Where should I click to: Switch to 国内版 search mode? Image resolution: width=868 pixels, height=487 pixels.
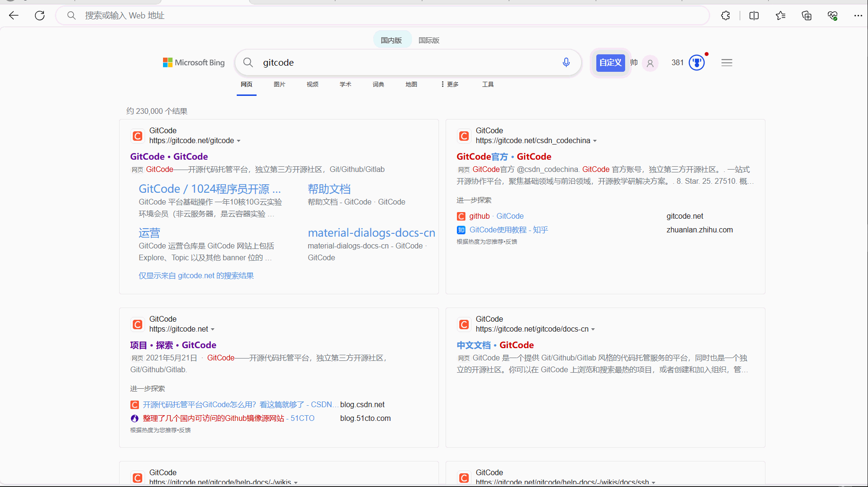point(392,40)
